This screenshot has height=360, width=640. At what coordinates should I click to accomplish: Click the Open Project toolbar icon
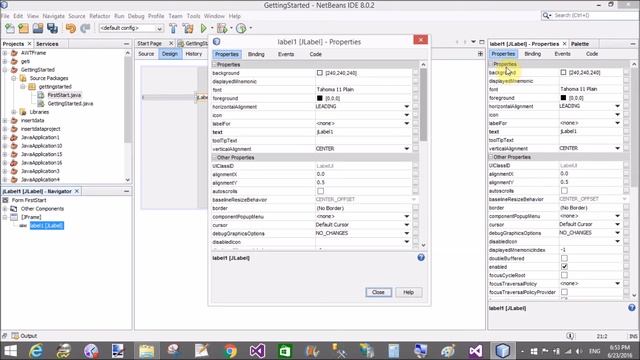38,28
